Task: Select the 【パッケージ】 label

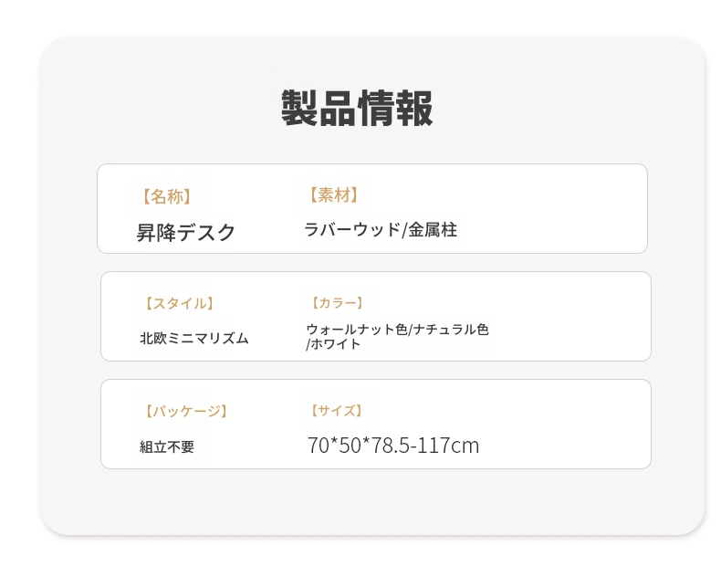Action: 186,411
